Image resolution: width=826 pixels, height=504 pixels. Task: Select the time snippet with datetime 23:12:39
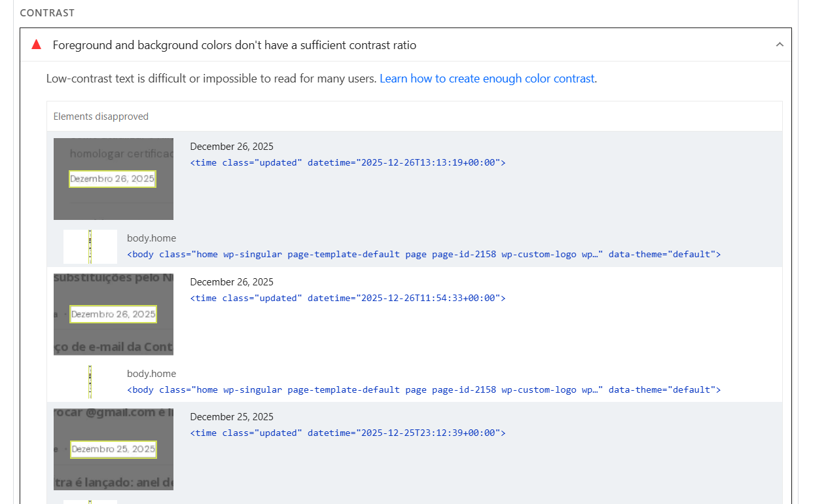[x=348, y=433]
